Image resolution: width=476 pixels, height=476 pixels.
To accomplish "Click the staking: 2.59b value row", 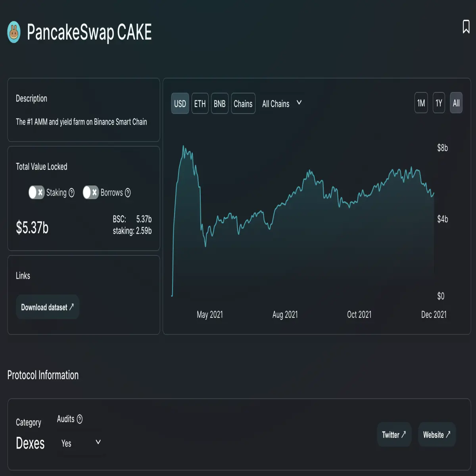I will point(132,231).
